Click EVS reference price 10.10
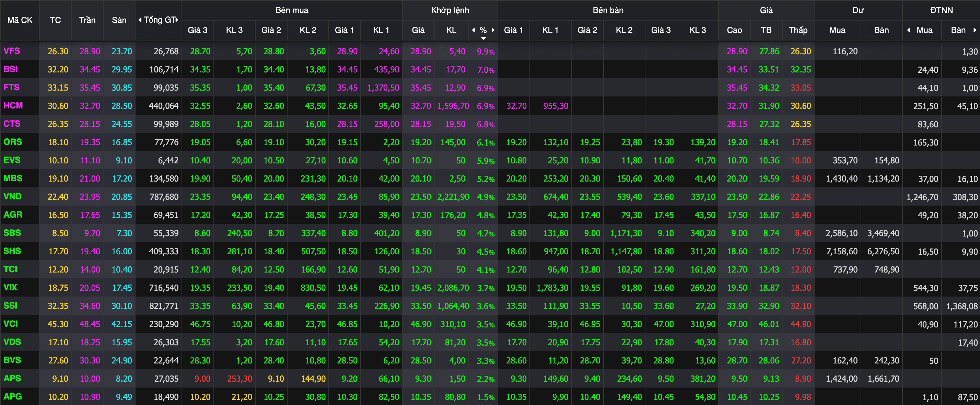980x405 pixels. pos(58,161)
